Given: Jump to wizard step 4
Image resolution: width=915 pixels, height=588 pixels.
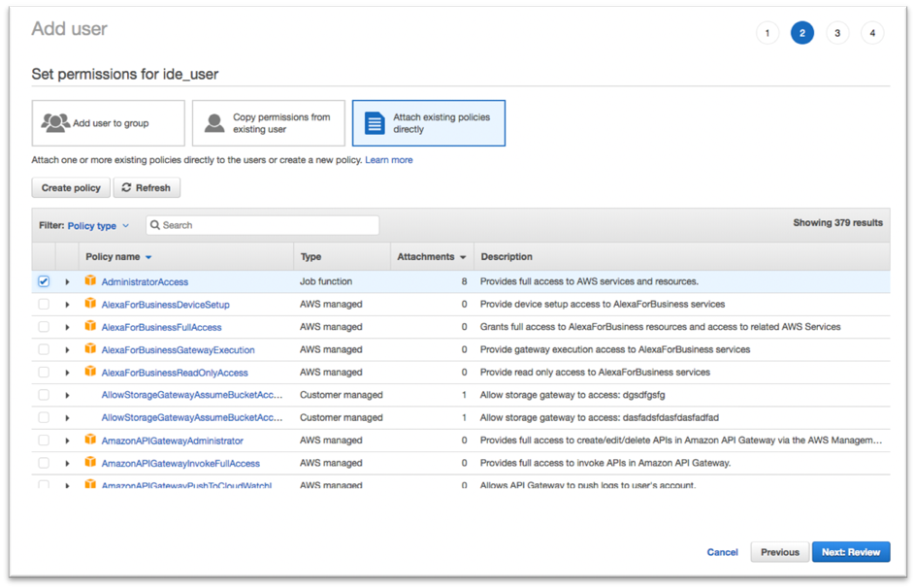Looking at the screenshot, I should [x=872, y=33].
